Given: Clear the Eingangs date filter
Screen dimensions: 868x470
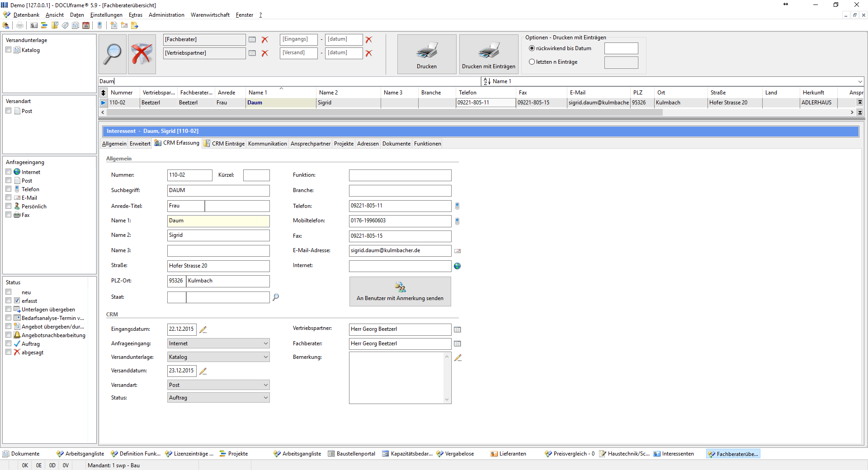Looking at the screenshot, I should coord(369,40).
